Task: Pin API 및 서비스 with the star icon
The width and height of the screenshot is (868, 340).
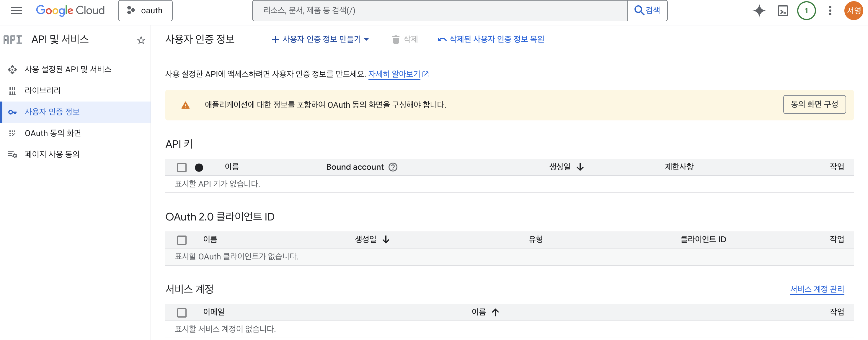Action: [x=141, y=40]
